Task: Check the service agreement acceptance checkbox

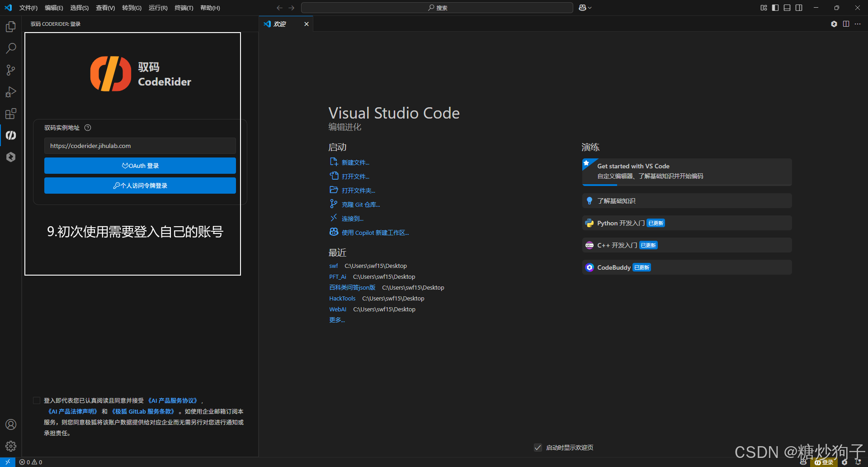Action: (37, 400)
